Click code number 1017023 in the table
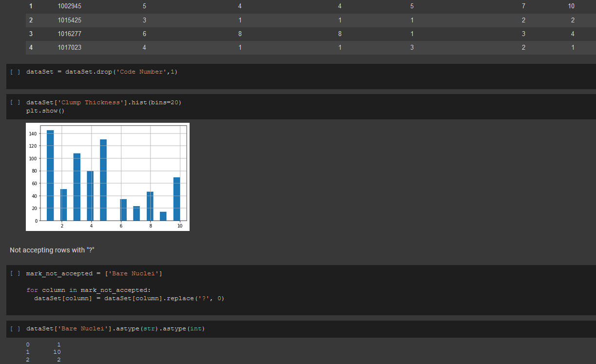Viewport: 596px width, 364px height. 70,47
